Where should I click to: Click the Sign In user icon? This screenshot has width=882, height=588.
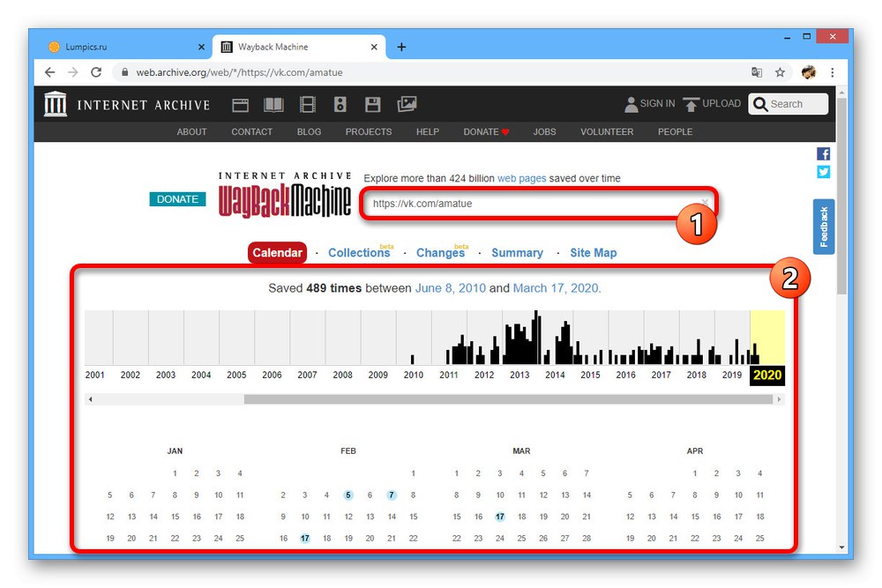pyautogui.click(x=632, y=104)
